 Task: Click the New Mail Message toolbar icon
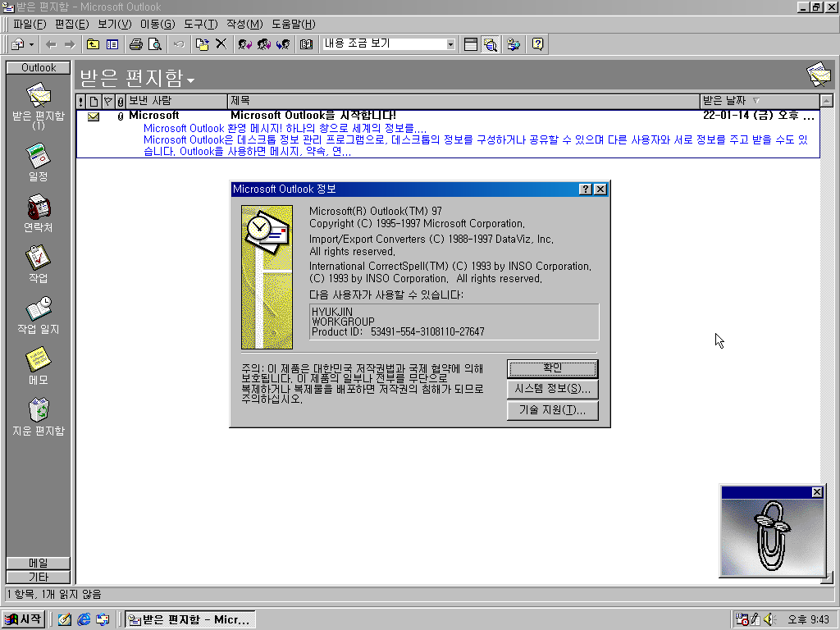coord(18,44)
